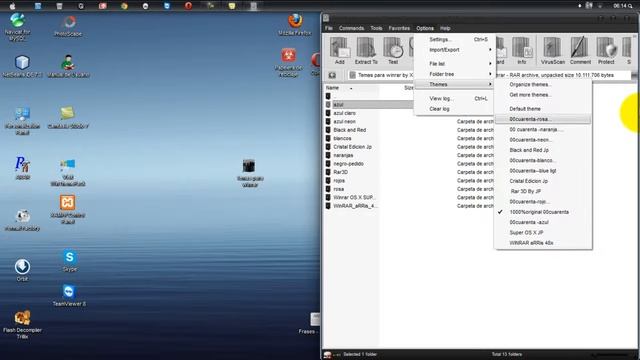Apply the Black and Red Jp theme
Screen dimensions: 640x360
tap(542, 150)
